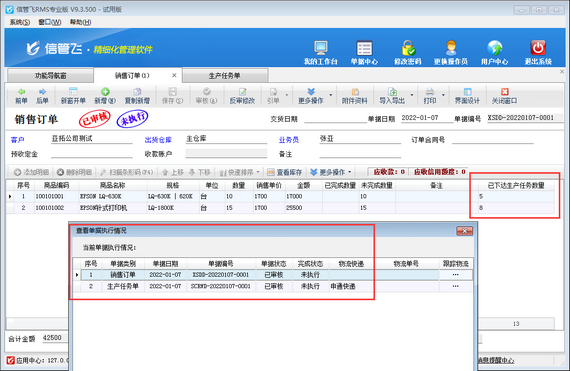Switch to 生产任务单 tab

[x=225, y=76]
